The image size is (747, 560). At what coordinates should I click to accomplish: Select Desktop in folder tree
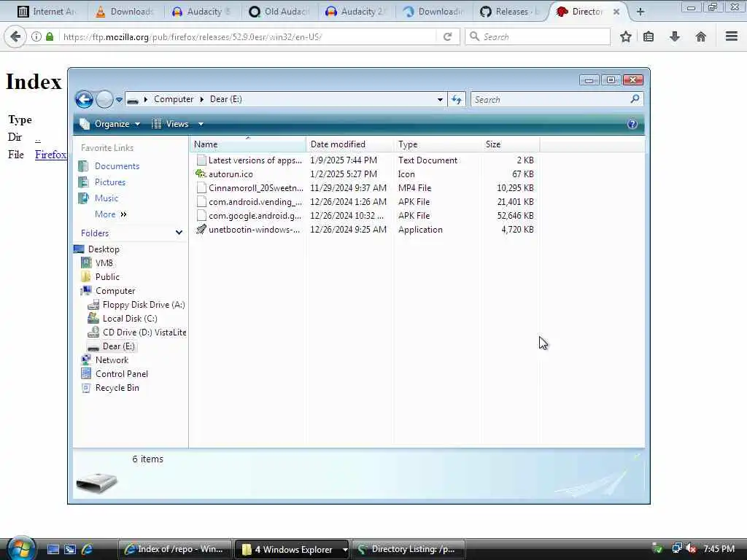click(104, 249)
